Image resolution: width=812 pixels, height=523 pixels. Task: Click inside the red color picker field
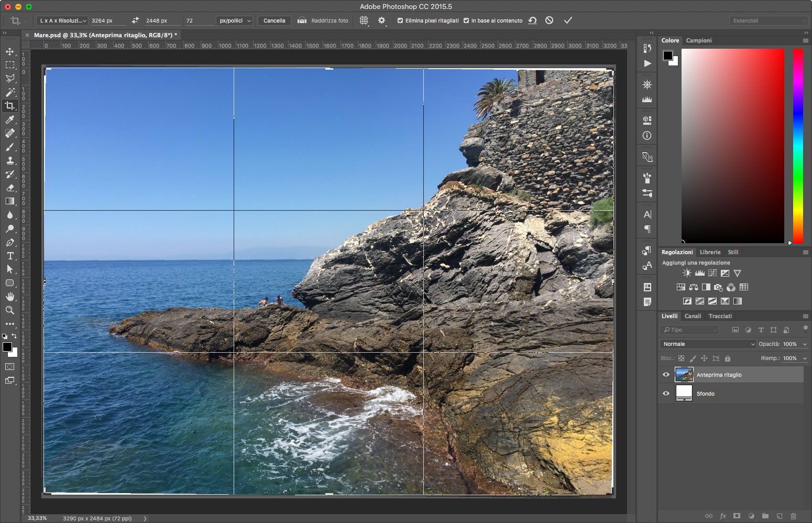coord(733,146)
